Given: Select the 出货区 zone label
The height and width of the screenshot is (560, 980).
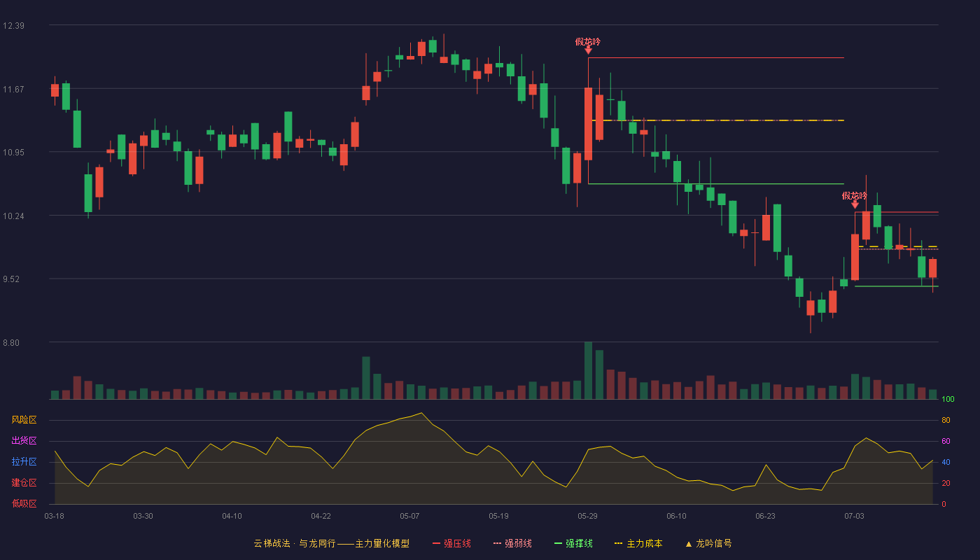Looking at the screenshot, I should [x=24, y=441].
